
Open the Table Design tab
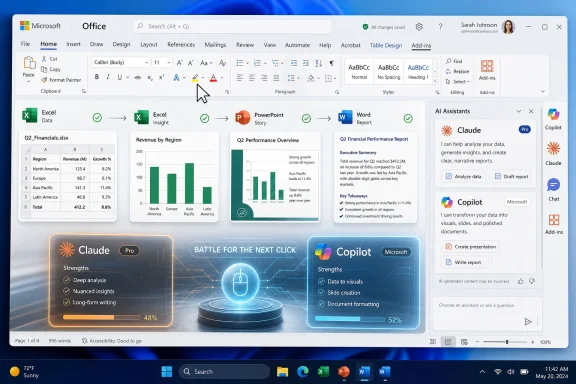(386, 45)
